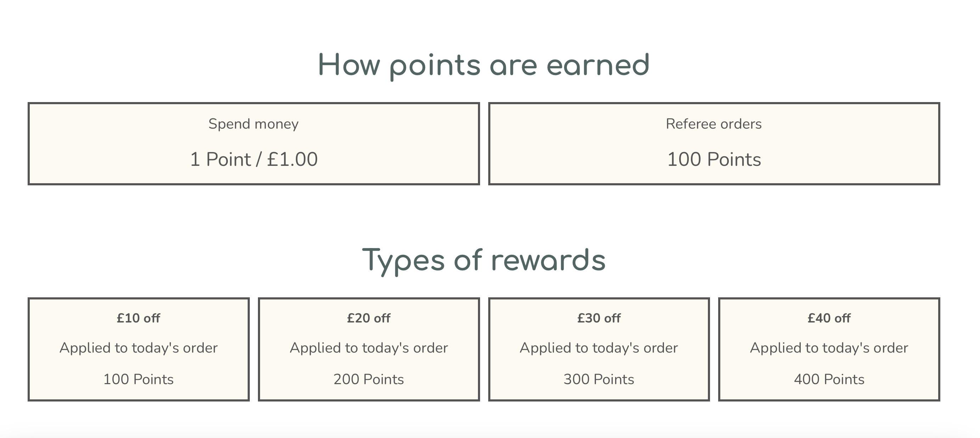Viewport: 980px width, 438px height.
Task: Click the "Types of rewards" heading
Action: pos(484,261)
